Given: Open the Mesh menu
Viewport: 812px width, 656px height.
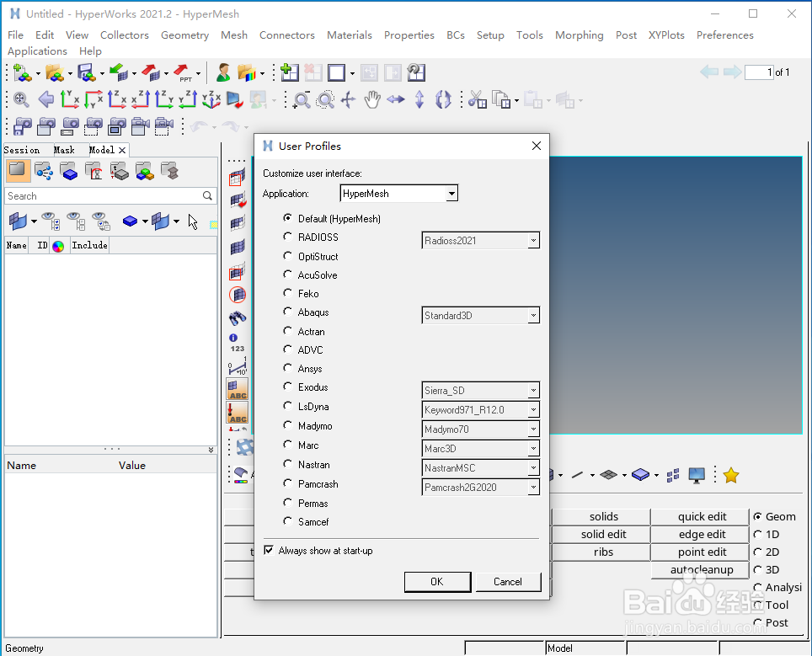Looking at the screenshot, I should click(x=234, y=35).
